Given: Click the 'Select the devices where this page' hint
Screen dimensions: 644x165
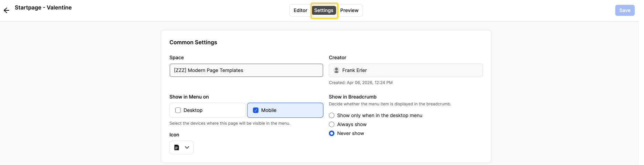Looking at the screenshot, I should (x=230, y=123).
